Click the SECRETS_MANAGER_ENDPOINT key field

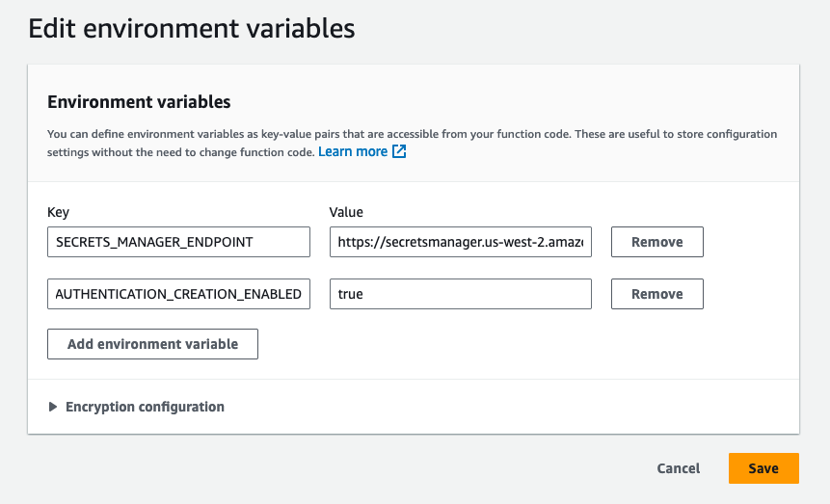click(x=179, y=242)
